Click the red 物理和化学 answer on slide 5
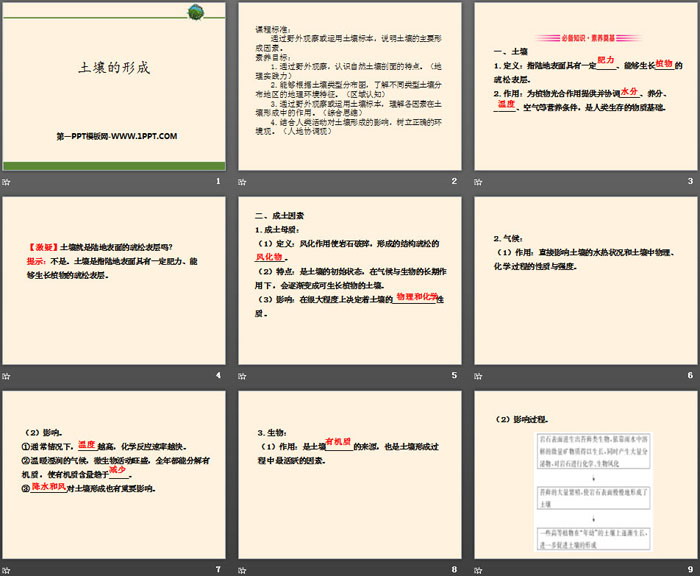700x576 pixels. click(417, 296)
